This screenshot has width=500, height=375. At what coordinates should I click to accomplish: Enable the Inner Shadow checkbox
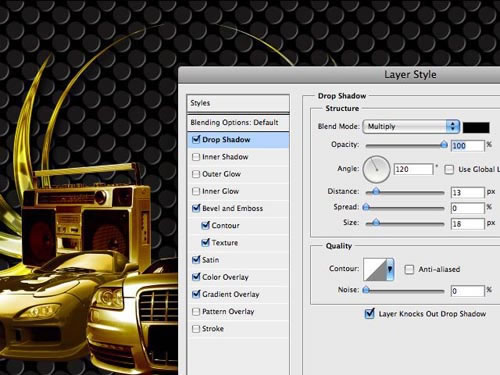pyautogui.click(x=196, y=157)
